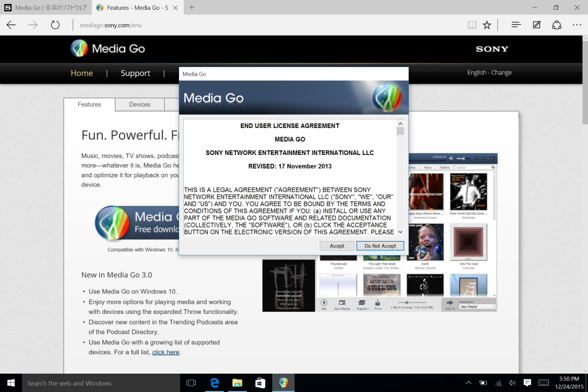588x392 pixels.
Task: Open the Edge Share icon
Action: (x=556, y=25)
